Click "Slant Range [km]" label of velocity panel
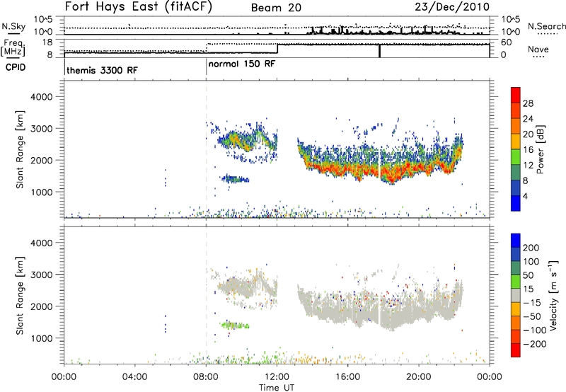566x392 pixels. pyautogui.click(x=20, y=296)
